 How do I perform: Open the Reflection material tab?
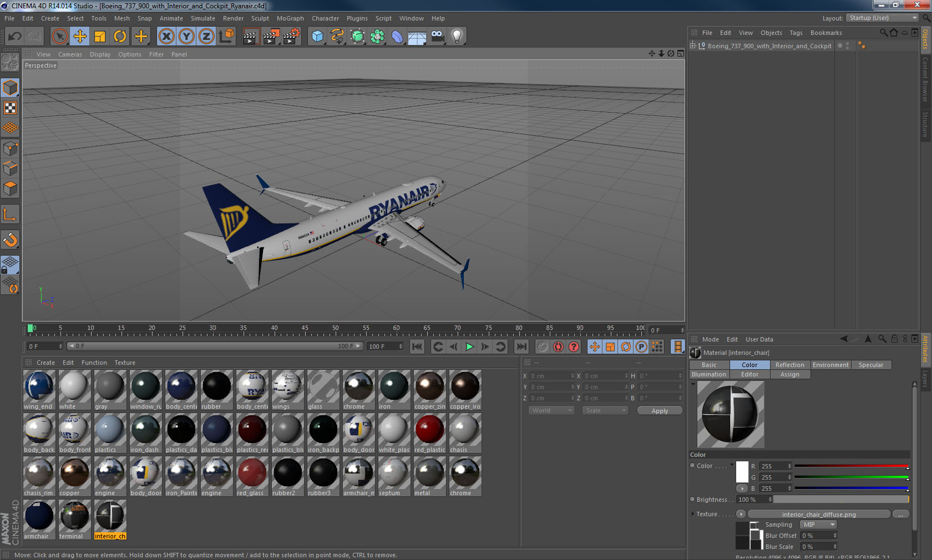pos(790,365)
